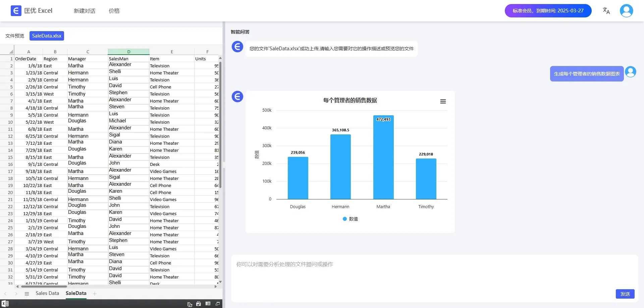Click the Excel icon in bottom bar
This screenshot has width=644, height=308.
5,304
